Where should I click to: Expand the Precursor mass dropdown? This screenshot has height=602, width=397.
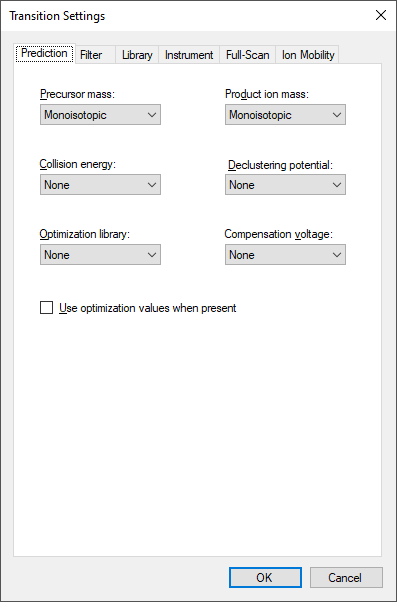(x=100, y=114)
